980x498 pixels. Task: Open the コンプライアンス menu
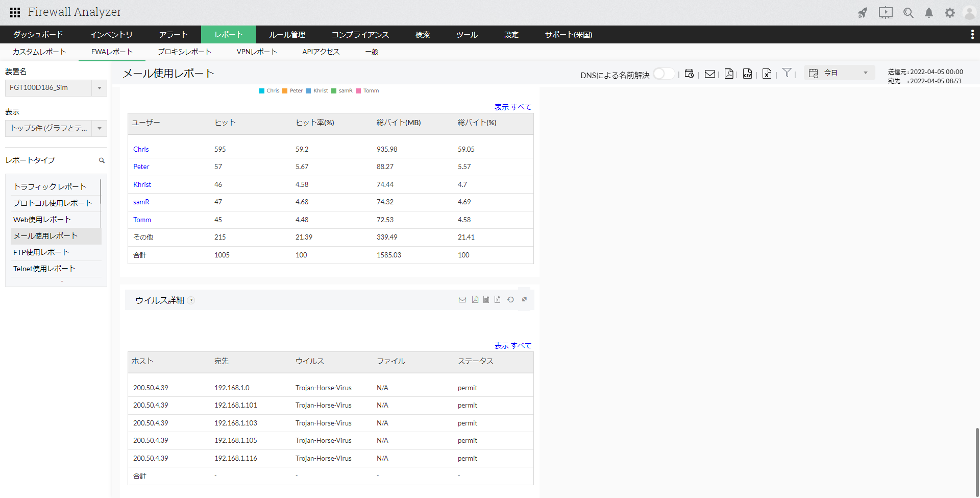coord(360,35)
